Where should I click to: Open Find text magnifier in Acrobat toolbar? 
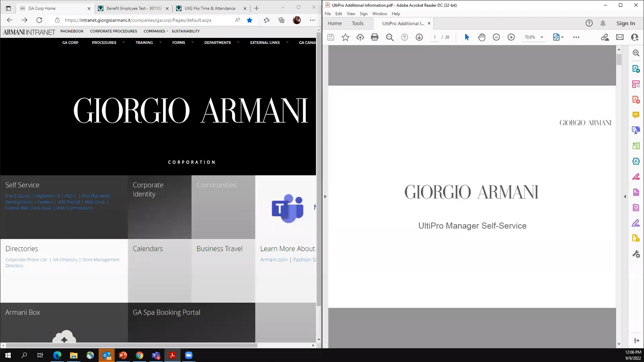coord(390,37)
